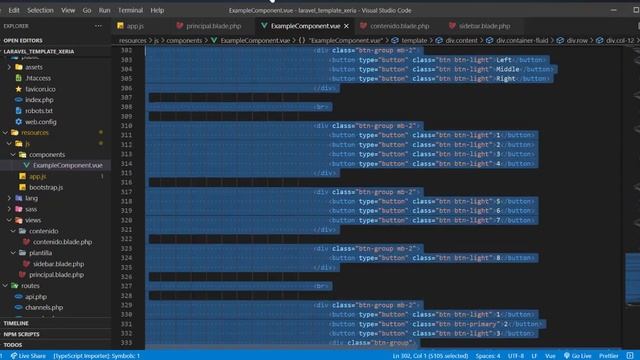Change language mode Vue indicator
The image size is (640, 360).
click(550, 356)
